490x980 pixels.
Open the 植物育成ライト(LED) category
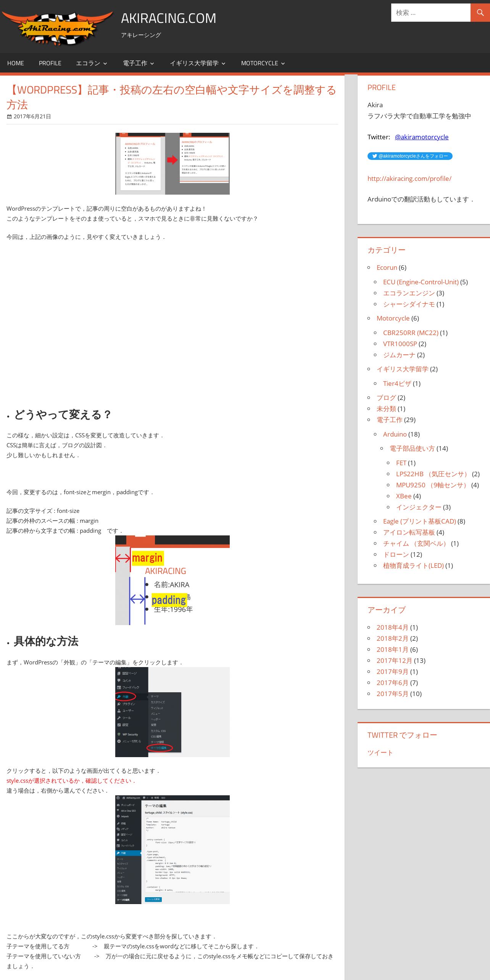[x=413, y=566]
